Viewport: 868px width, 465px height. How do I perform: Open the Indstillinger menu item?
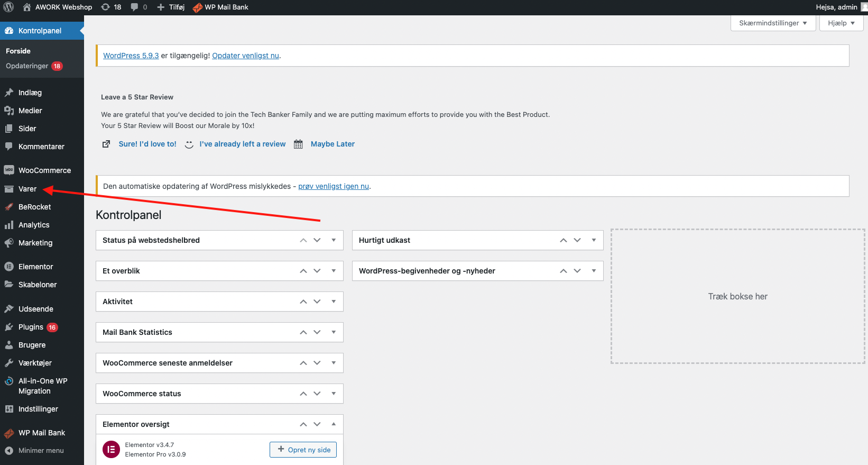coord(42,409)
